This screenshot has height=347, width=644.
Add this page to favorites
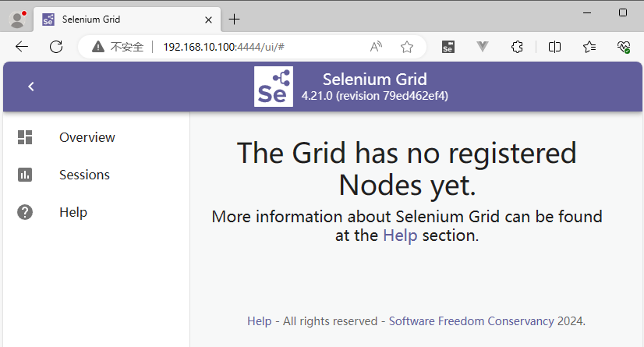pyautogui.click(x=406, y=47)
